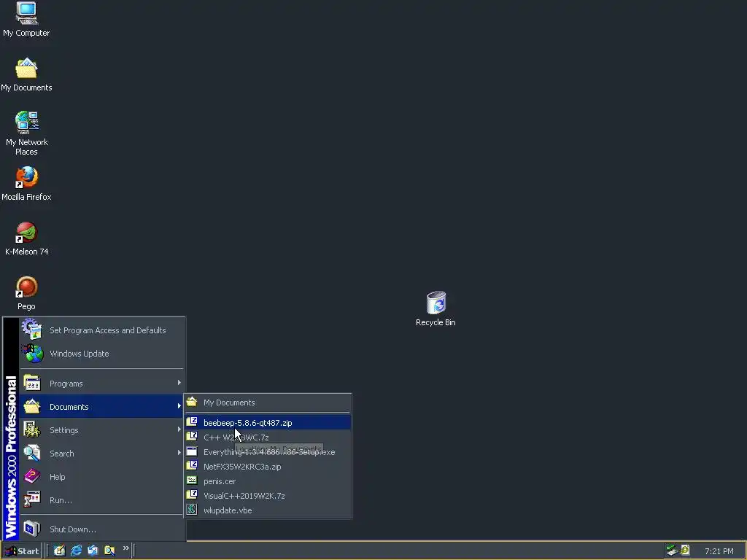
Task: Open wlupdate.vbe recent document
Action: tap(268, 510)
